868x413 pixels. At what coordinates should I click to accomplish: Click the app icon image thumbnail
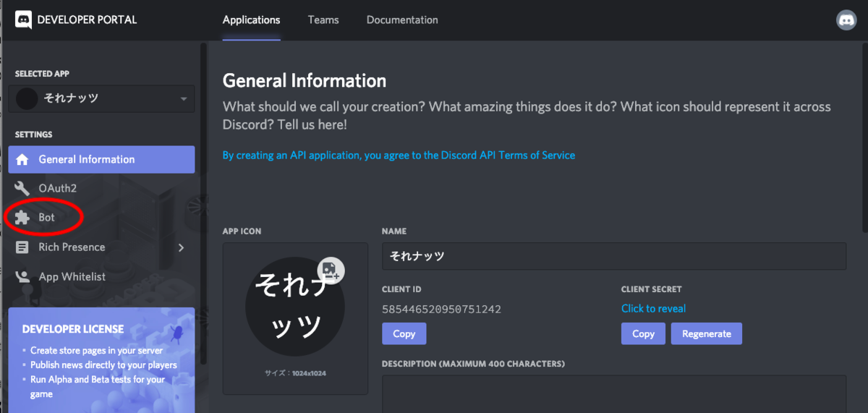(295, 306)
